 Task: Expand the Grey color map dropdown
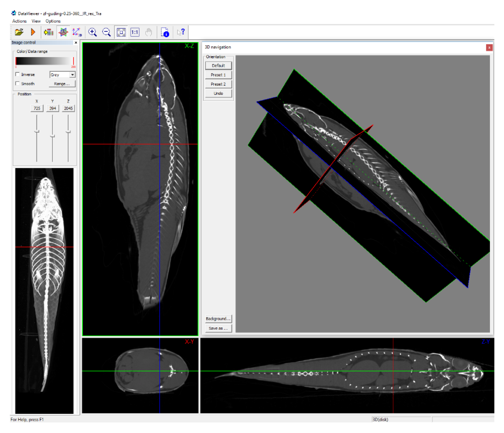72,75
